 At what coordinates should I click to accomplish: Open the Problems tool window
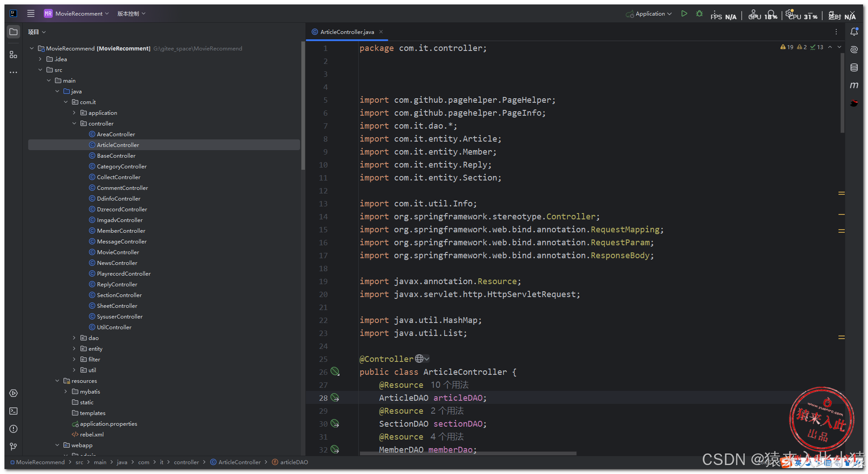(13, 429)
